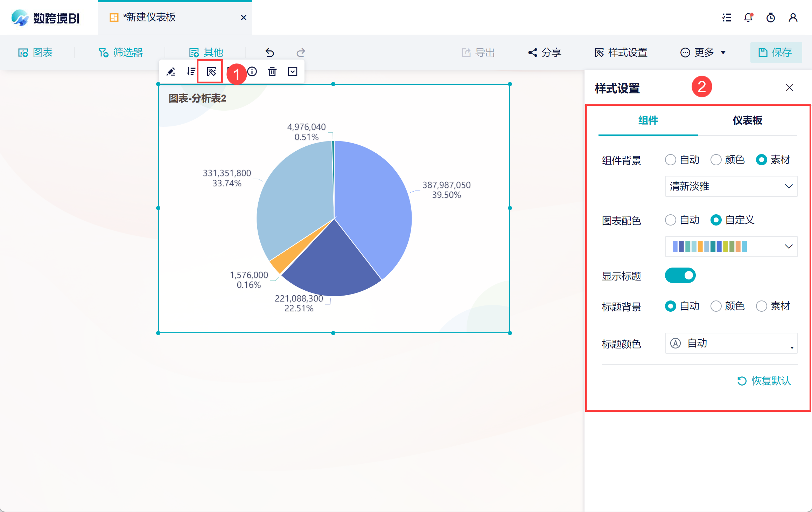Delete chart with the trash icon
Screen dimensions: 812x512
(x=272, y=72)
